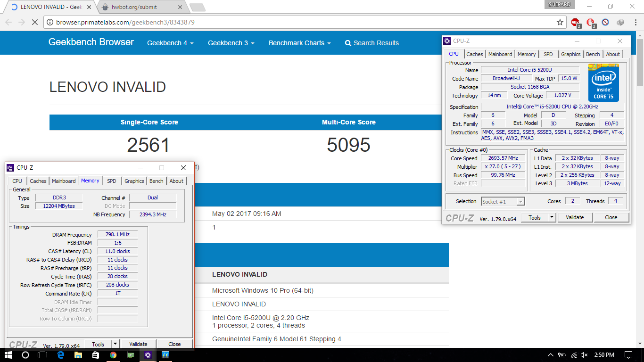Open the Socket #1 selection dropdown
The image size is (644, 362).
click(x=503, y=201)
